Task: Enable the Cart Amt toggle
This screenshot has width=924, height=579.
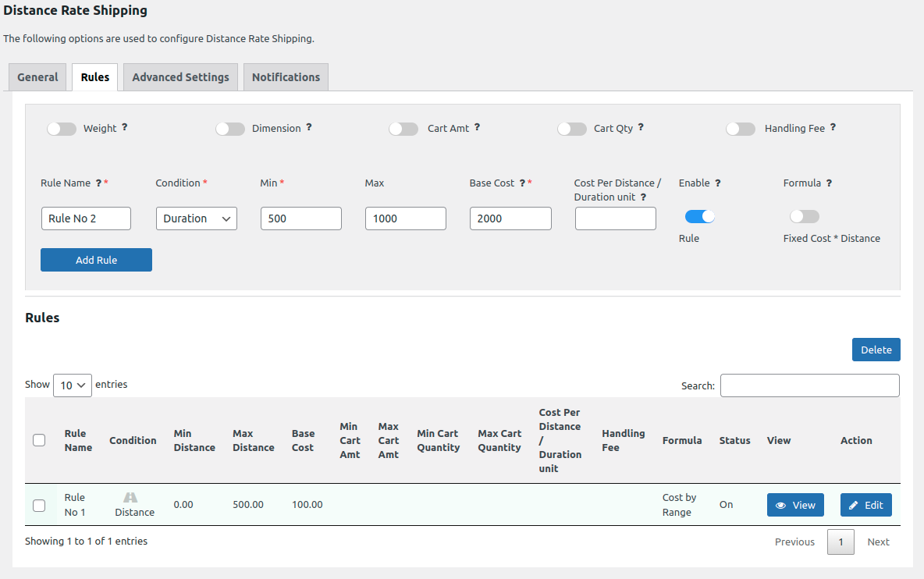Action: point(403,128)
